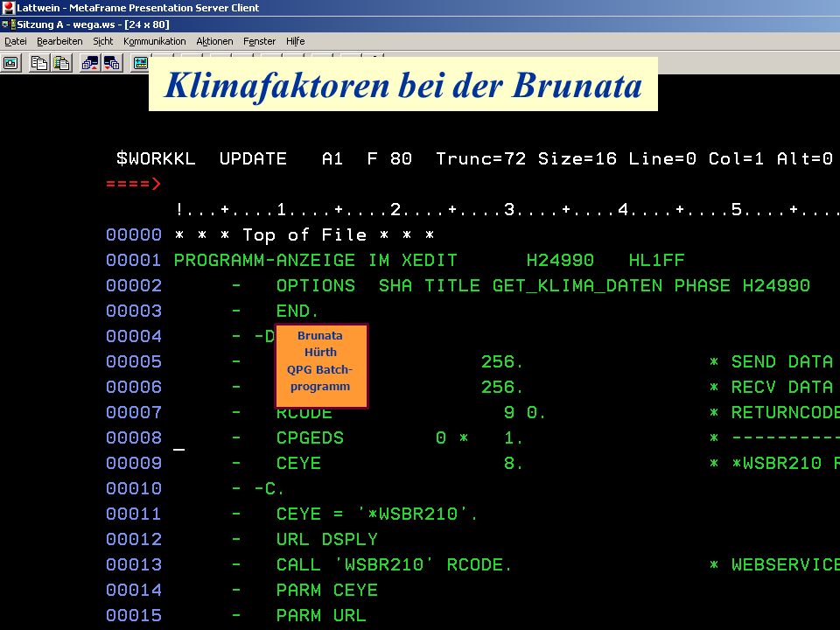Click line number 00007
Viewport: 840px width, 630px height.
click(x=134, y=412)
